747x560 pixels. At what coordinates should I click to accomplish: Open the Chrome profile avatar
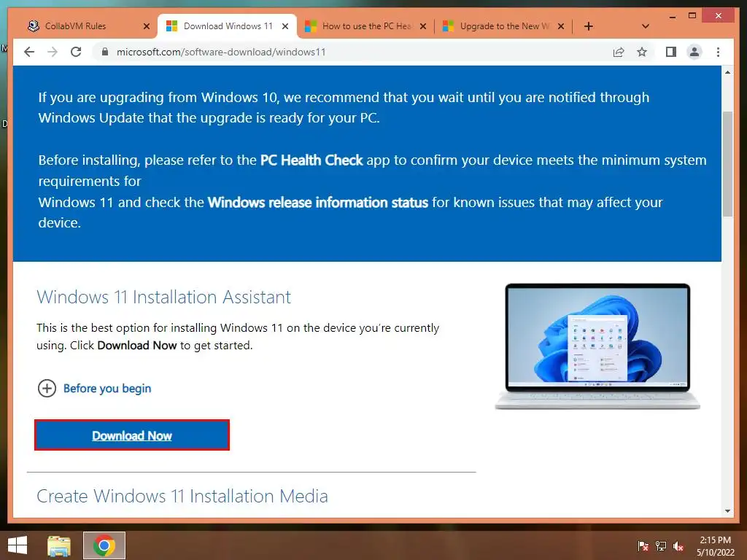tap(694, 52)
